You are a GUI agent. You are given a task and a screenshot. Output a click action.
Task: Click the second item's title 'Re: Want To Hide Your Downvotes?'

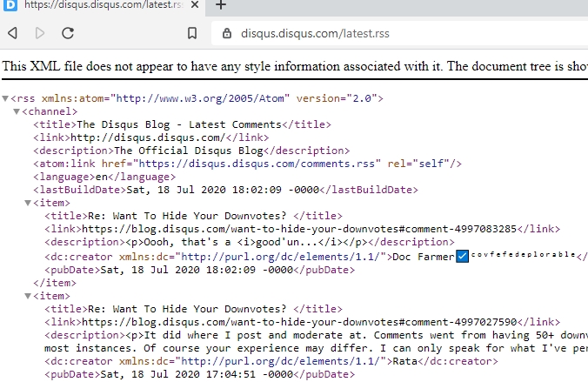click(x=187, y=309)
